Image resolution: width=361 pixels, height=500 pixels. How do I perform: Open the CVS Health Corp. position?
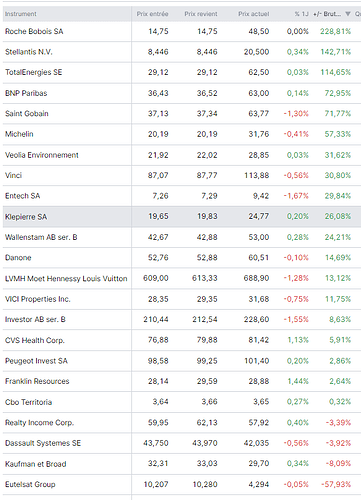pos(182,340)
